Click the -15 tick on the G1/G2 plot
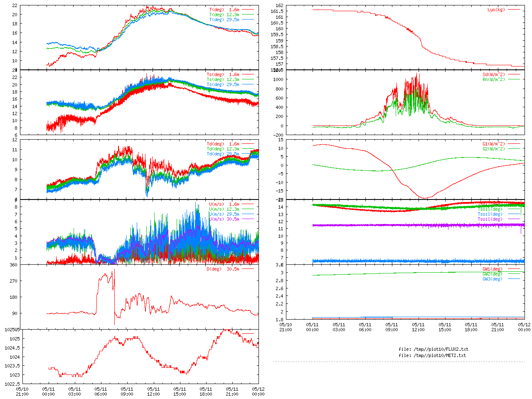This screenshot has width=532, height=399. pyautogui.click(x=279, y=191)
